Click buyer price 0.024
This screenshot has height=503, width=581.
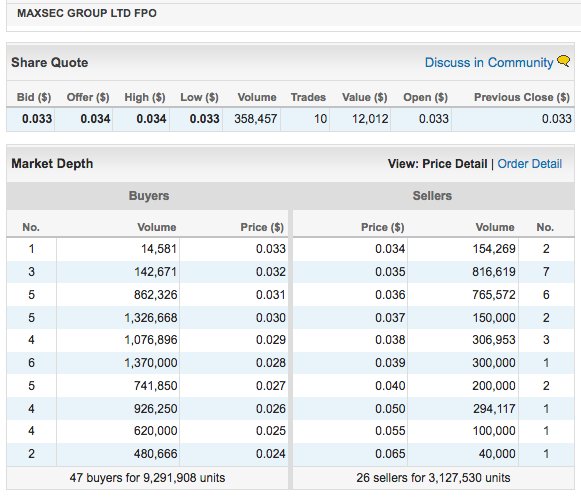pyautogui.click(x=271, y=454)
